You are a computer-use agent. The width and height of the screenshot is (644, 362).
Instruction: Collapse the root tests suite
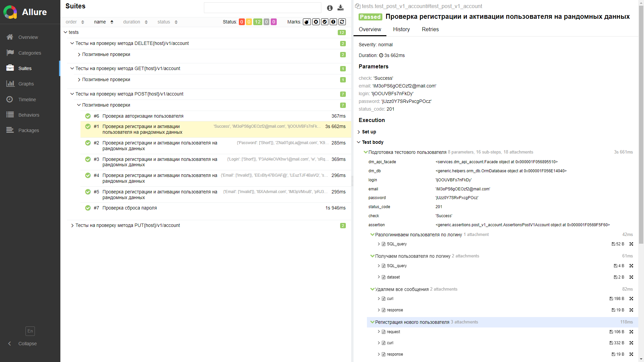(x=205, y=32)
